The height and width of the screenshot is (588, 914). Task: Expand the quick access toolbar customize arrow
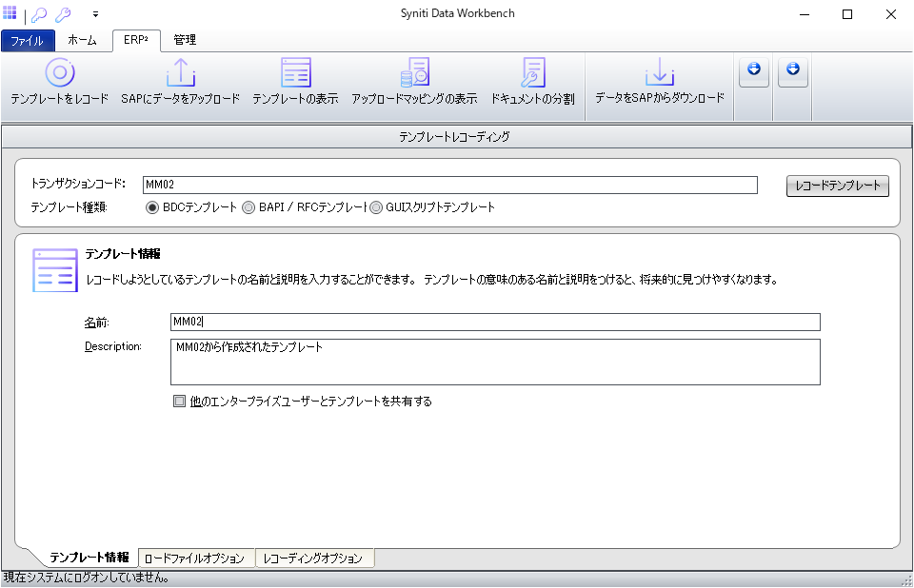point(95,15)
